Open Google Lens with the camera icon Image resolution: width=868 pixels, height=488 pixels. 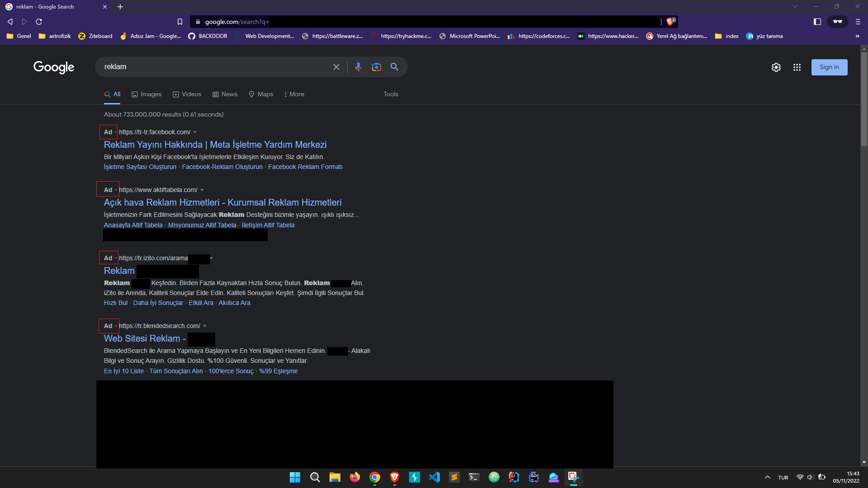[377, 66]
